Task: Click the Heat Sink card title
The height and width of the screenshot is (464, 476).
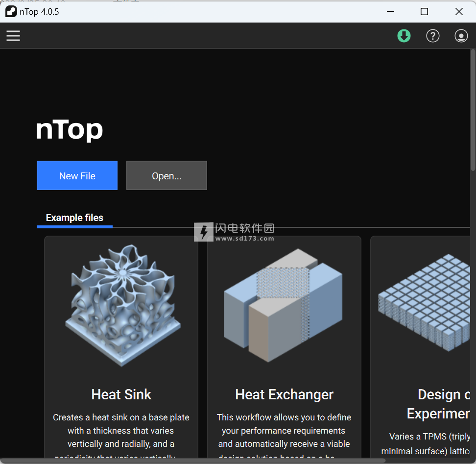Action: 121,394
